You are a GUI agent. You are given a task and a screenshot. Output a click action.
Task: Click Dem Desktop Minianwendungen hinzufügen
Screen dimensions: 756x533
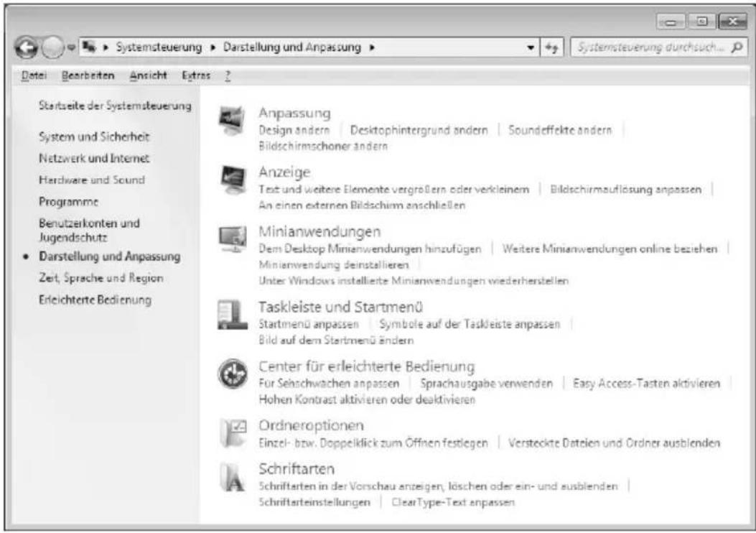[370, 249]
